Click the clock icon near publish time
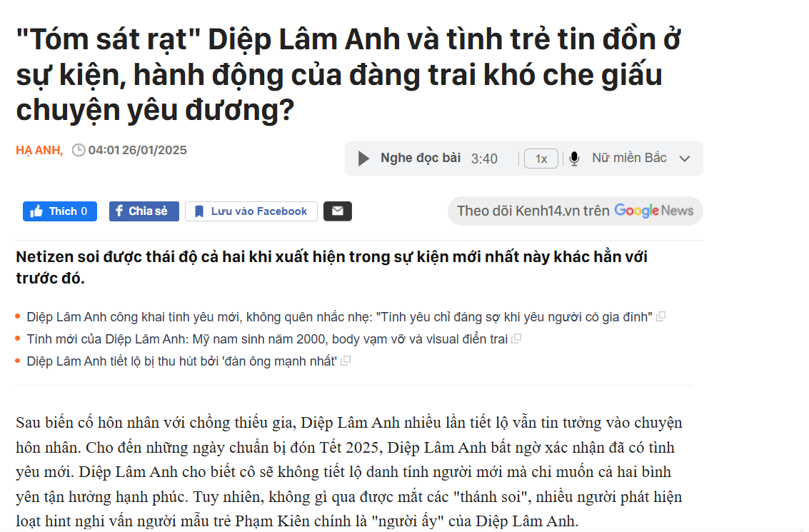The image size is (809, 532). tap(79, 150)
